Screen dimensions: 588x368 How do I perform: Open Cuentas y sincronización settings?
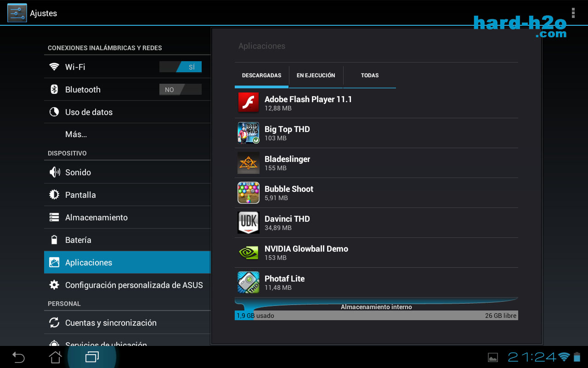tap(127, 322)
